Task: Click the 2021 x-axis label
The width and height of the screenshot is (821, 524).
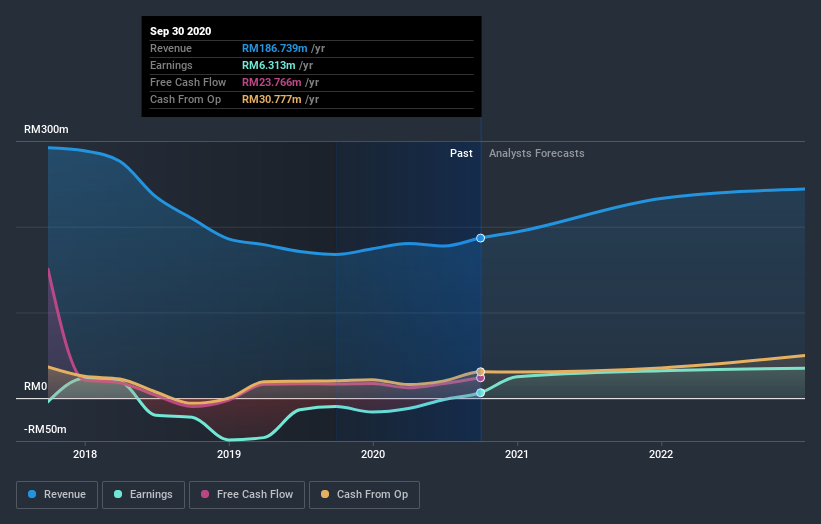Action: coord(517,454)
